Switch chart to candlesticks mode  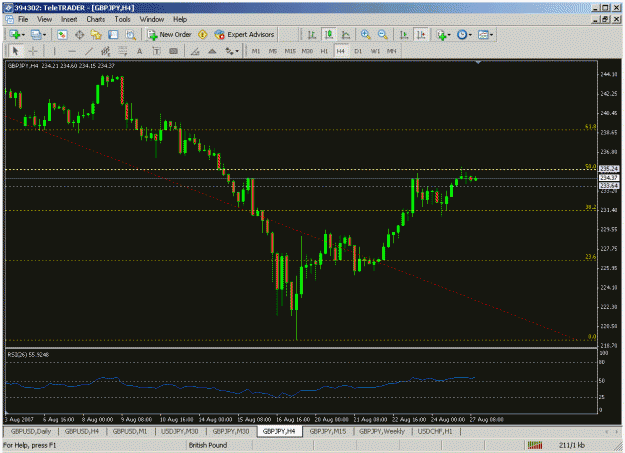tap(329, 35)
